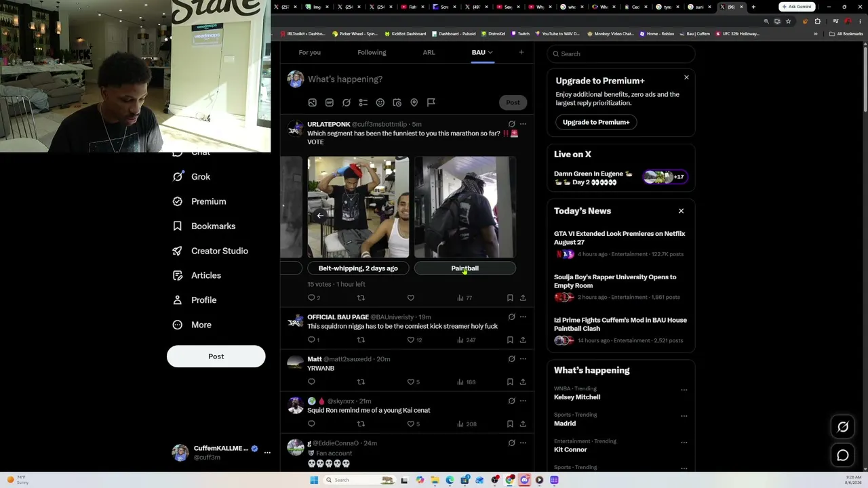Repost the OFFICIAL BAU PAGE post
The height and width of the screenshot is (488, 868).
click(361, 340)
